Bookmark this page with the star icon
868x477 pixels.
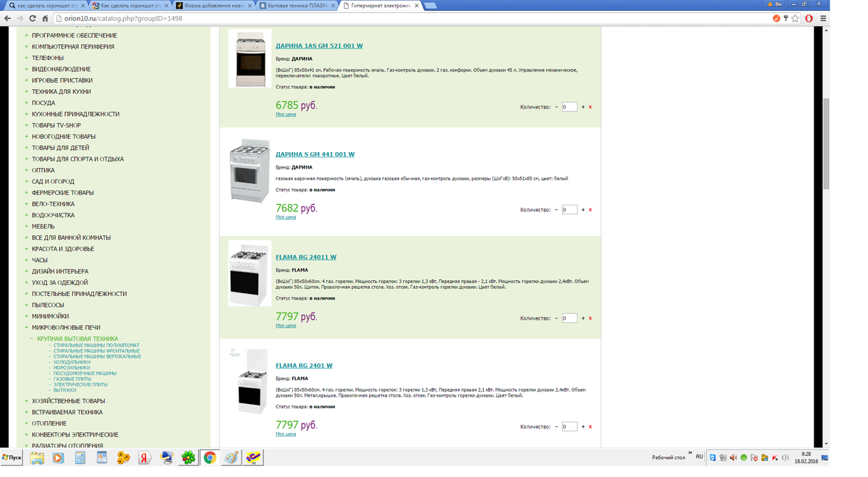[x=796, y=18]
